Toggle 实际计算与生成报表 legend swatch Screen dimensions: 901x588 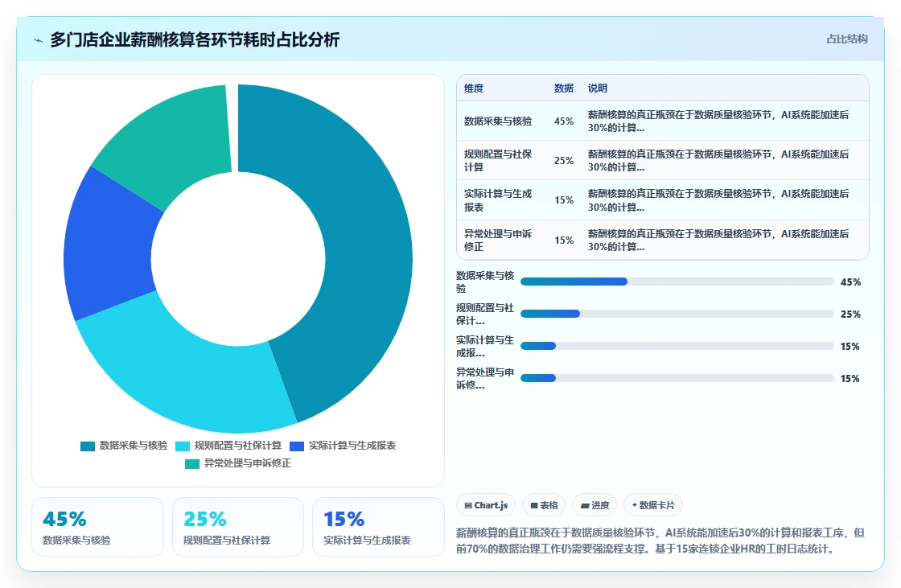[x=297, y=446]
